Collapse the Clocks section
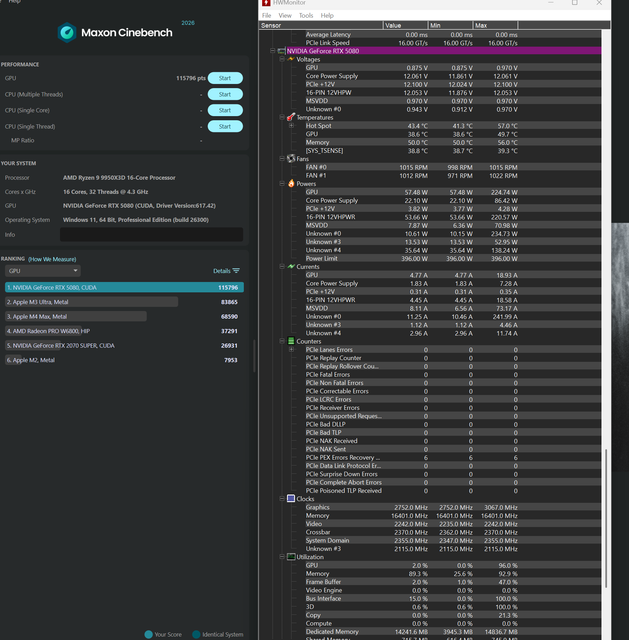 pos(282,498)
